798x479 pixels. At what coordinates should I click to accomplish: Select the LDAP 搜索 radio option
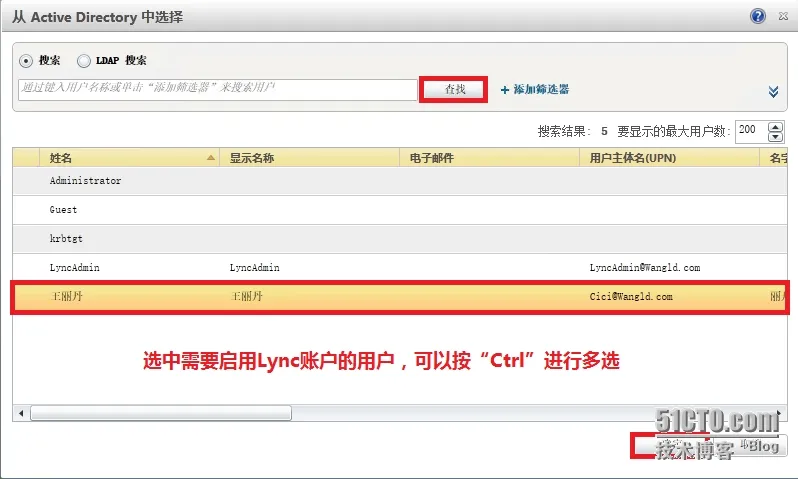83,61
